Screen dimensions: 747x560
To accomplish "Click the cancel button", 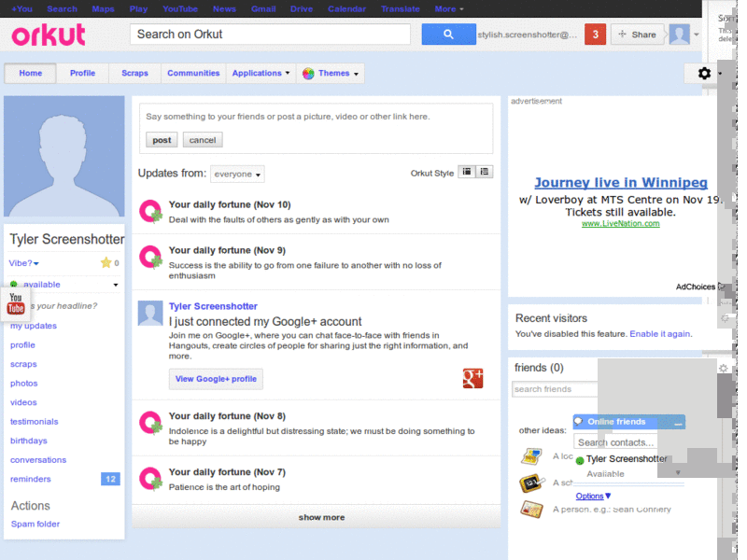I will (203, 140).
